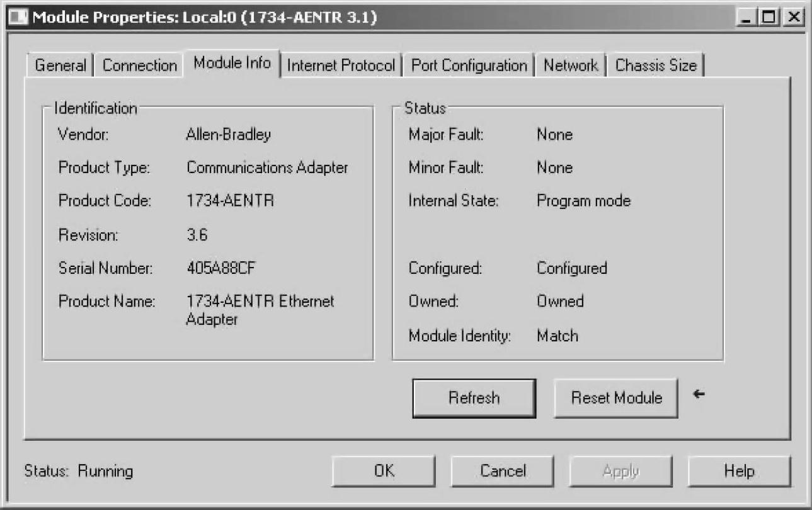
Task: Open the Connection tab
Action: (140, 65)
